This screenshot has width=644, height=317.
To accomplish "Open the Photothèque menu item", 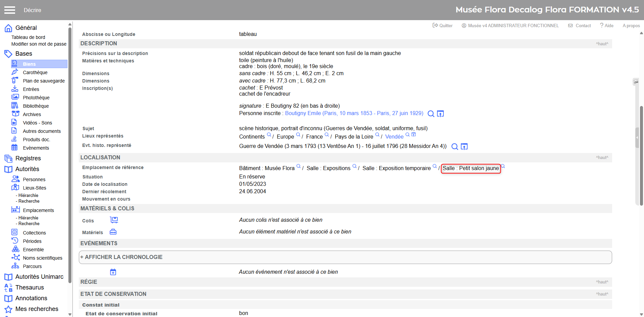I will (36, 98).
